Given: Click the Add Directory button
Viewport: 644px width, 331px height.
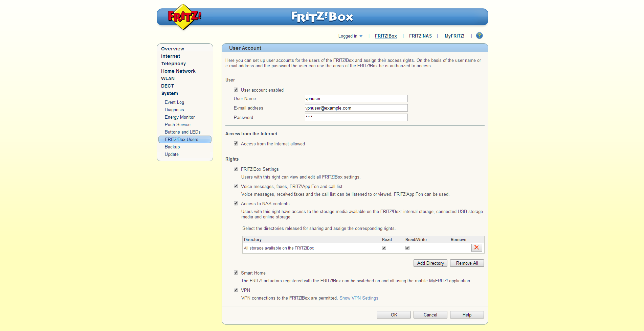Looking at the screenshot, I should coord(430,263).
